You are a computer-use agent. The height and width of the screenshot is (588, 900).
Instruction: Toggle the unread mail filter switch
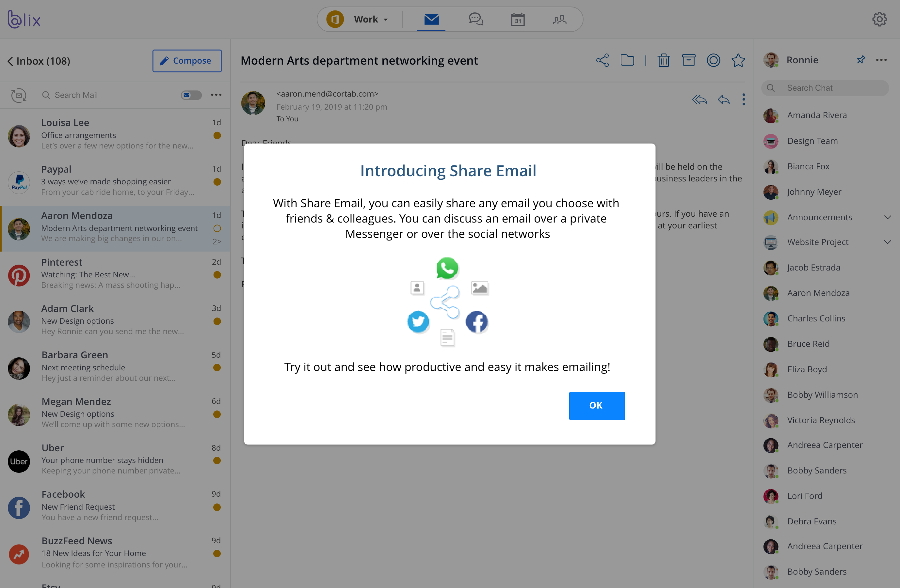[x=191, y=95]
